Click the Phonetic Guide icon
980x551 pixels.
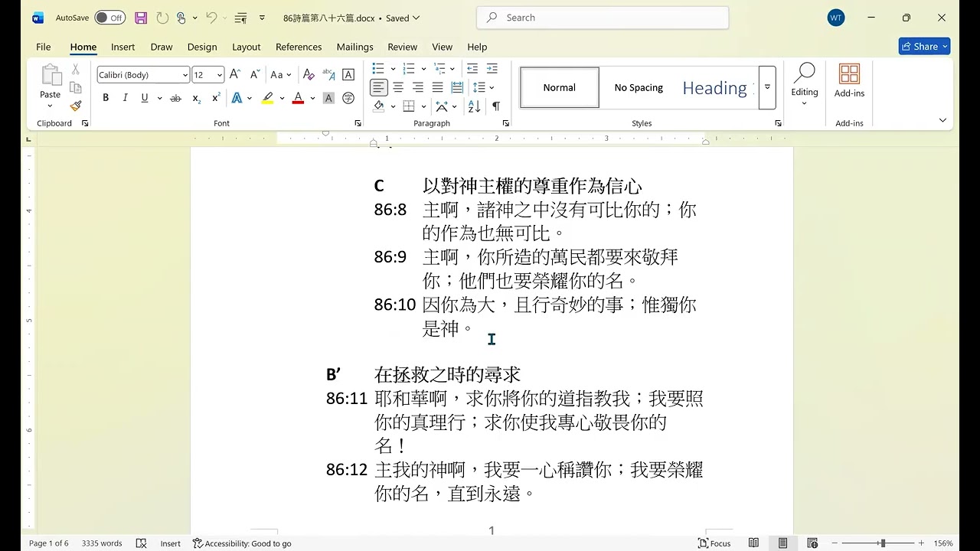328,74
